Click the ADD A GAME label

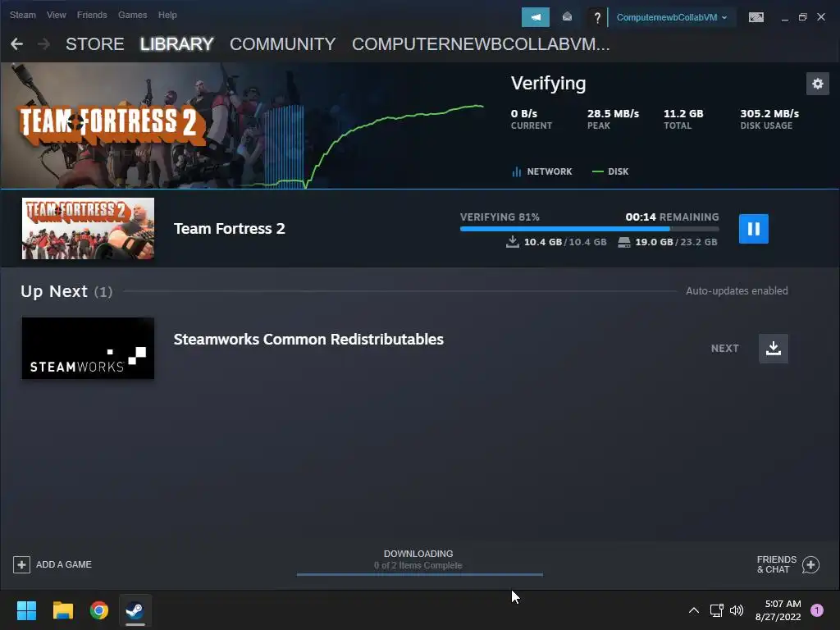pos(64,564)
